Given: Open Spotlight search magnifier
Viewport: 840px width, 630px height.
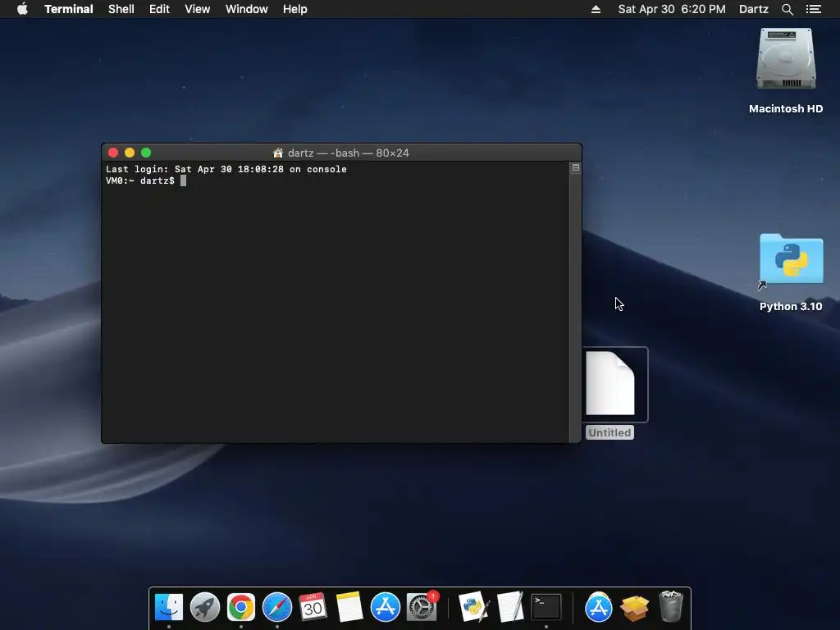Looking at the screenshot, I should tap(787, 9).
